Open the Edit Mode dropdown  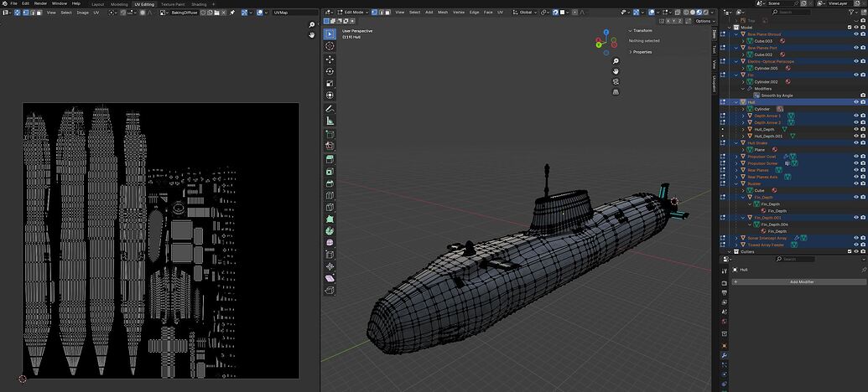(x=352, y=13)
